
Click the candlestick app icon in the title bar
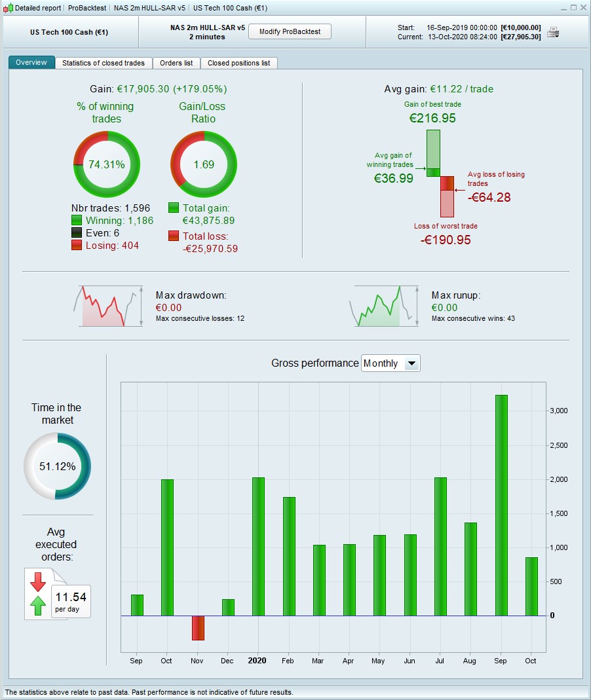[8, 8]
